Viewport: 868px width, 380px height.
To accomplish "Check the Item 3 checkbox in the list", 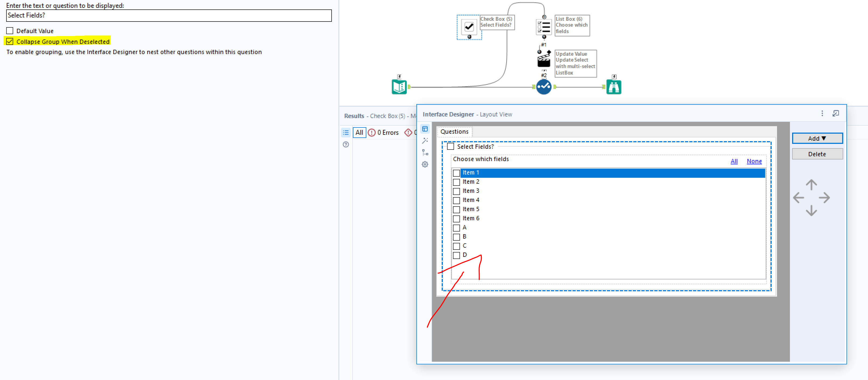I will tap(457, 191).
